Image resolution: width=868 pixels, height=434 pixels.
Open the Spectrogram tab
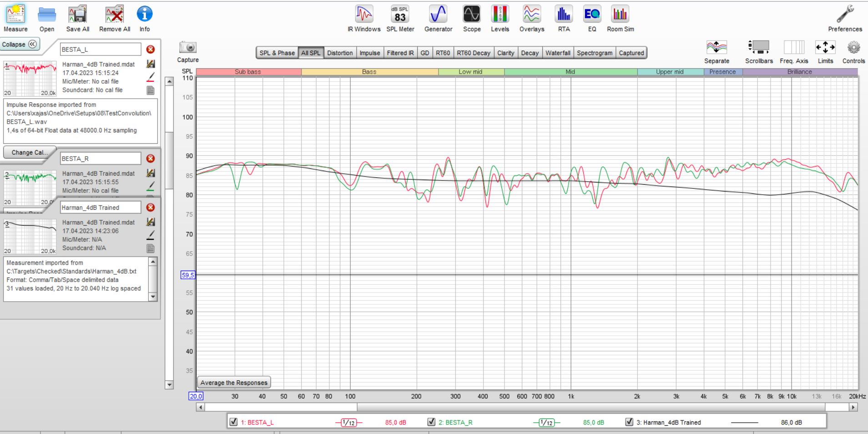coord(595,53)
